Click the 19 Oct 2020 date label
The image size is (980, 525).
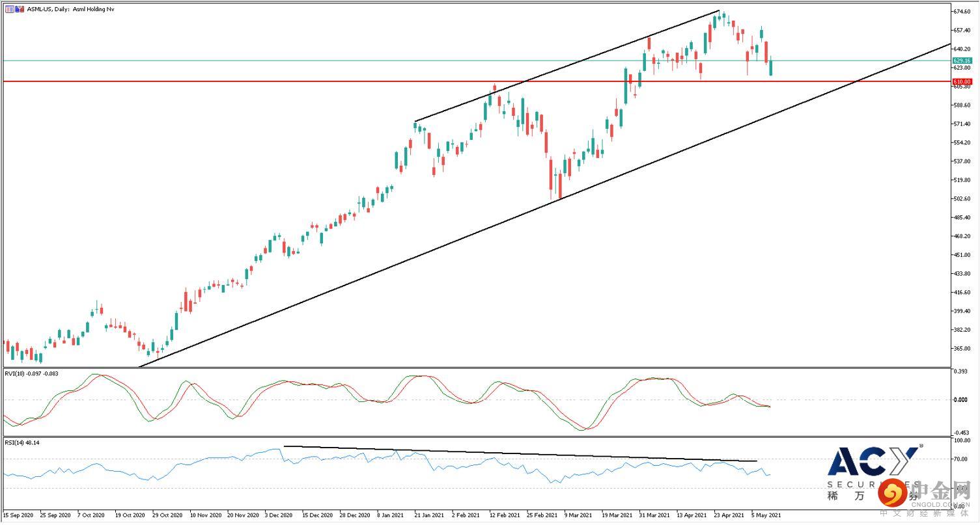pyautogui.click(x=130, y=515)
